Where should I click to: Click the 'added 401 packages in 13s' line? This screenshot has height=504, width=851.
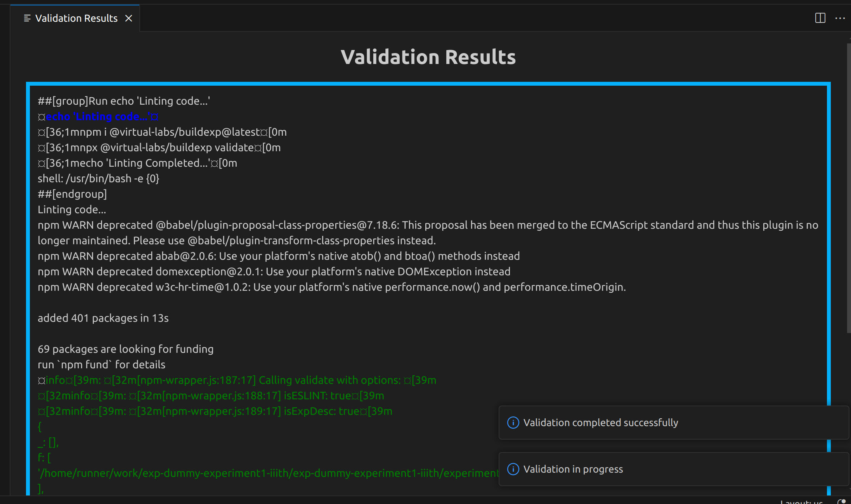[x=103, y=318]
